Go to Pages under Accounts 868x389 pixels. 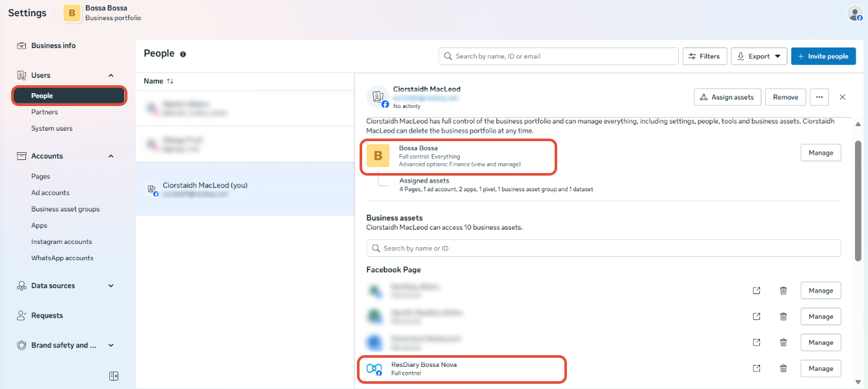pos(40,176)
